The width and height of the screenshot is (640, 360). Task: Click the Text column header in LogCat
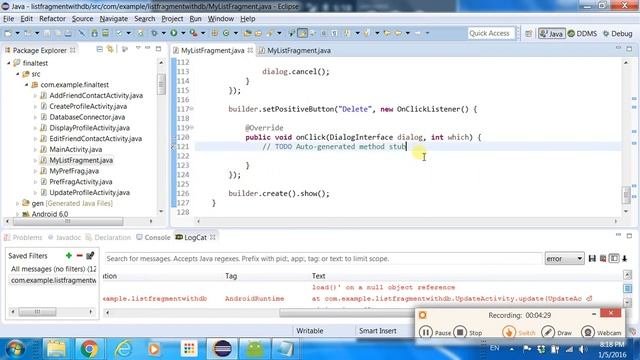tap(318, 276)
